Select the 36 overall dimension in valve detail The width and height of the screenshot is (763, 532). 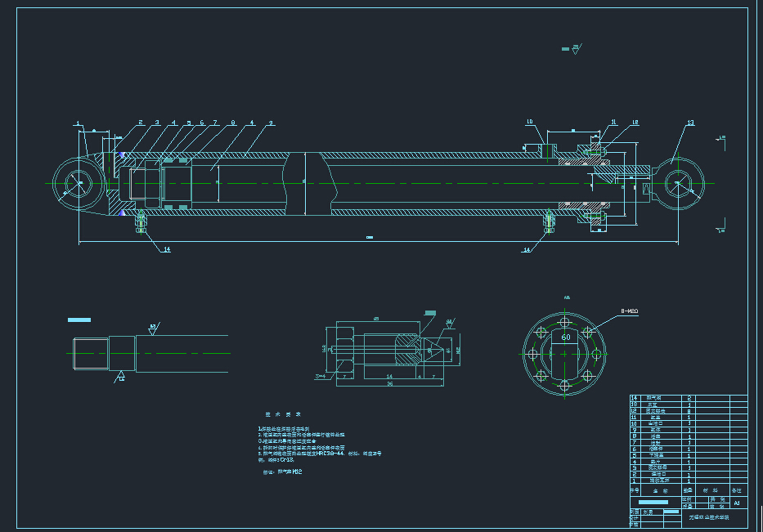pyautogui.click(x=390, y=384)
